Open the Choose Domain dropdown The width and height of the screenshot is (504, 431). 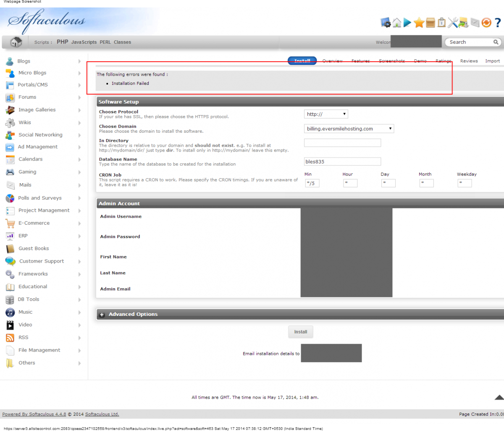[349, 129]
